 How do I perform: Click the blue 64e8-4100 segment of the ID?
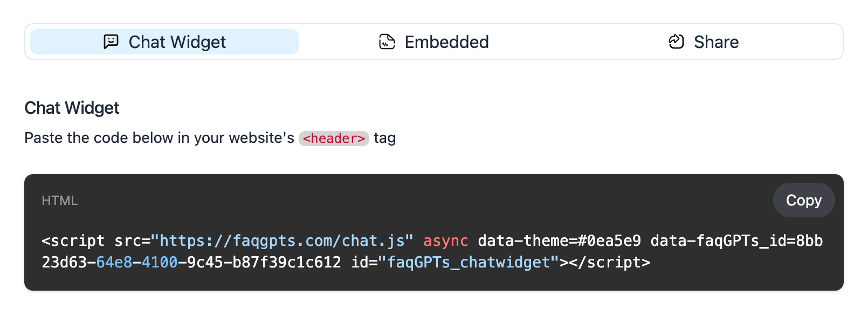137,263
